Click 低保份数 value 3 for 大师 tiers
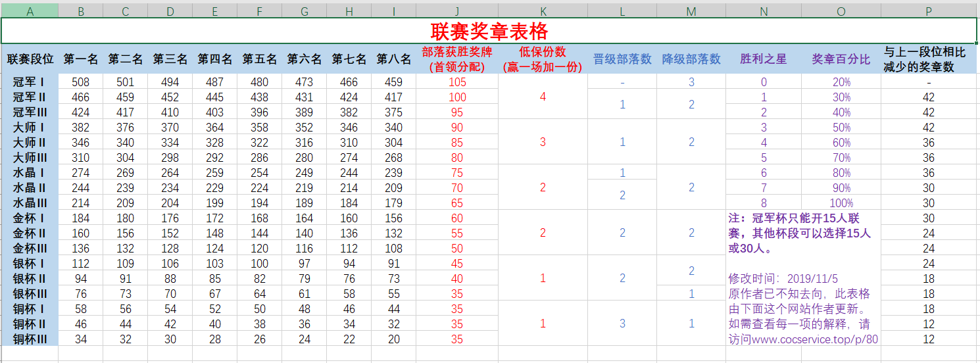The width and height of the screenshot is (980, 363). pyautogui.click(x=543, y=143)
